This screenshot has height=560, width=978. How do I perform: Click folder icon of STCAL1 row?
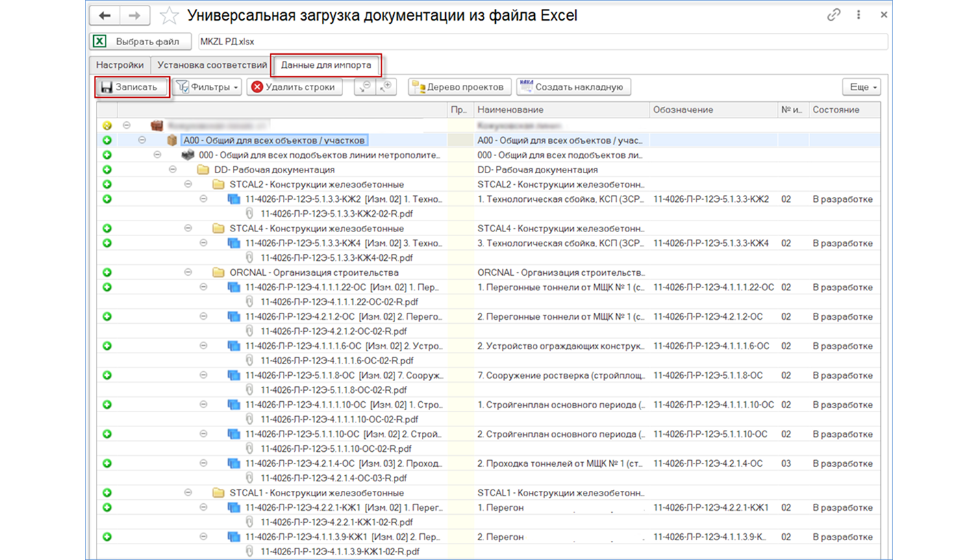218,493
